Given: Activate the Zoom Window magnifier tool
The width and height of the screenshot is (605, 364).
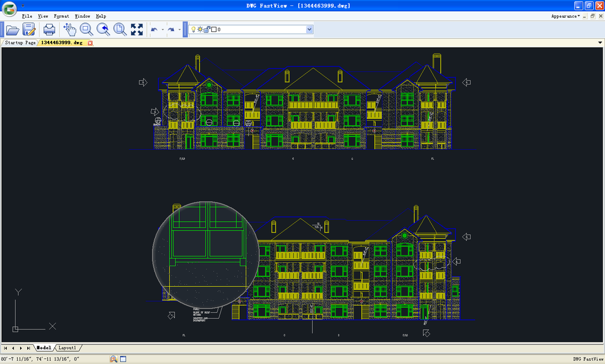Looking at the screenshot, I should [86, 30].
